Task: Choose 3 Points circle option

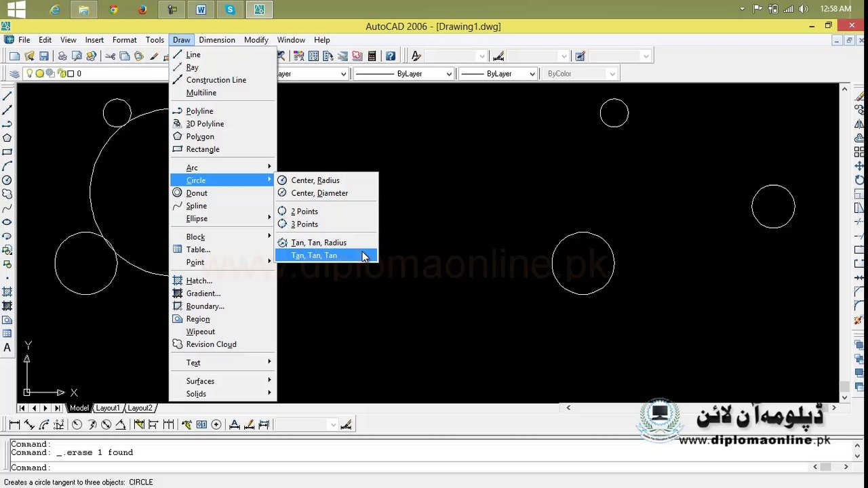Action: click(326, 224)
